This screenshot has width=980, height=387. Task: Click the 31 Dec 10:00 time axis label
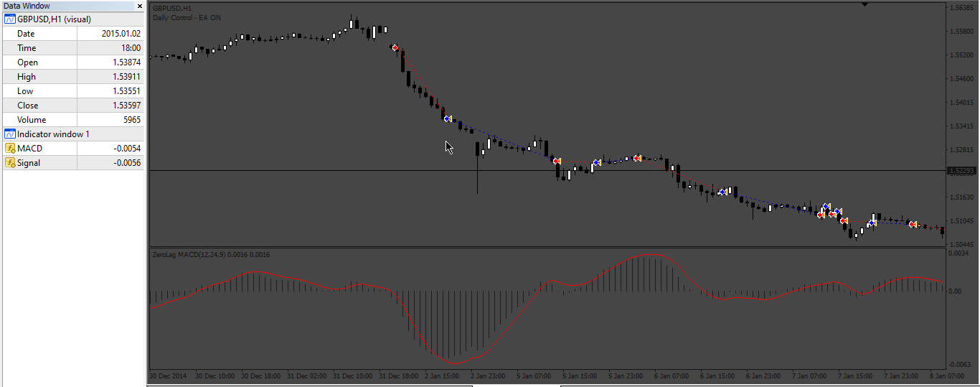[353, 376]
